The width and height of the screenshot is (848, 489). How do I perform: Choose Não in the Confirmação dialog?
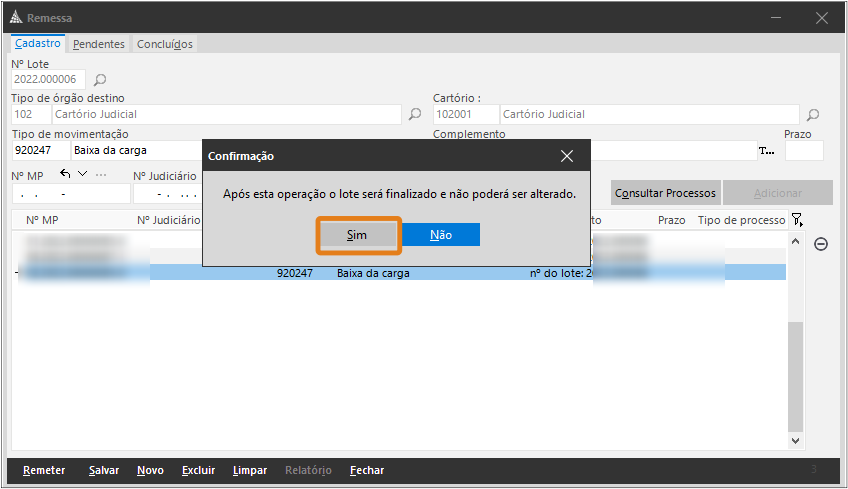[441, 235]
